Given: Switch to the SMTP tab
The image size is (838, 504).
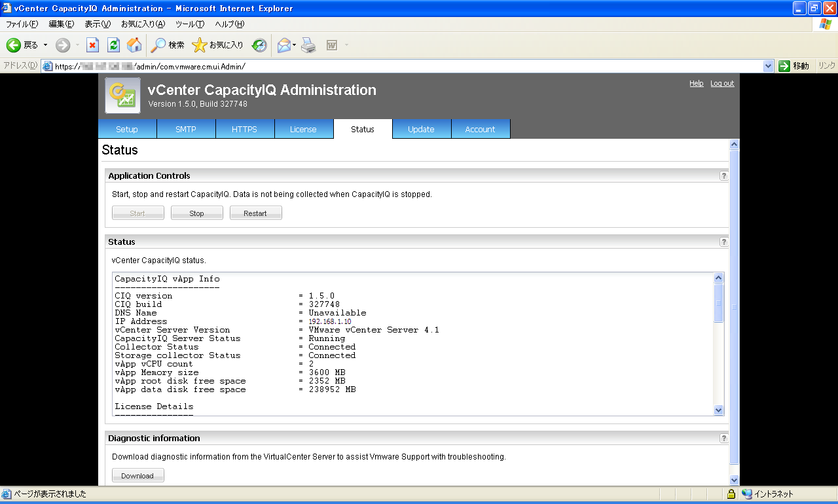Looking at the screenshot, I should (186, 129).
